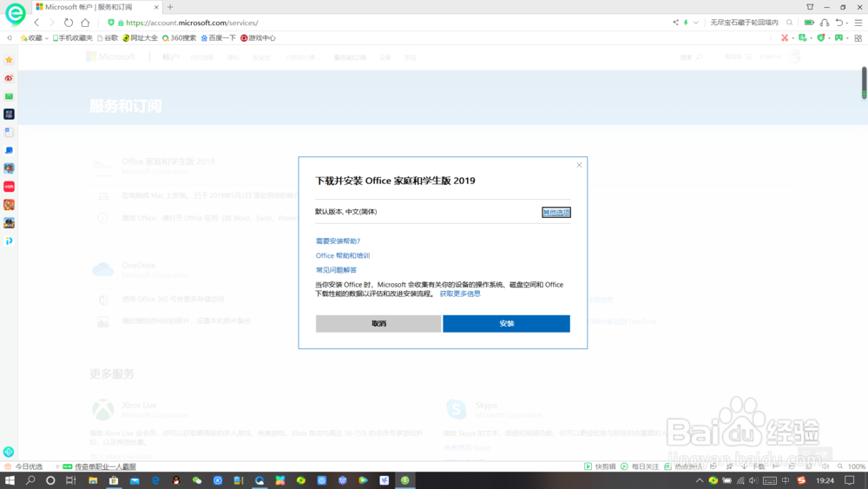868x489 pixels.
Task: Open Windows taskbar search
Action: (30, 480)
